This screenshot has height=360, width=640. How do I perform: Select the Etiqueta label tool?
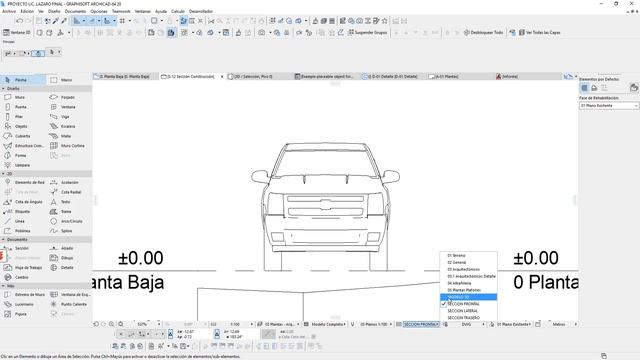(x=23, y=211)
